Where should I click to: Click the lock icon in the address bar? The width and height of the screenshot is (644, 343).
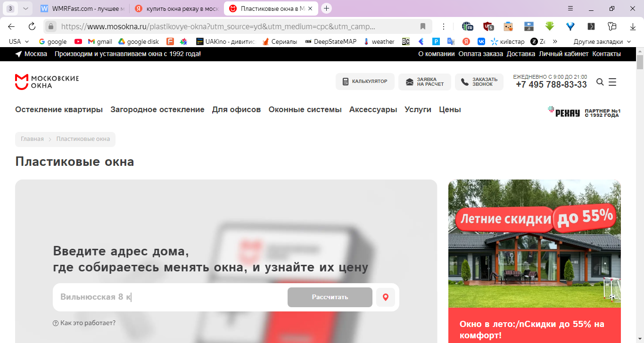point(51,26)
